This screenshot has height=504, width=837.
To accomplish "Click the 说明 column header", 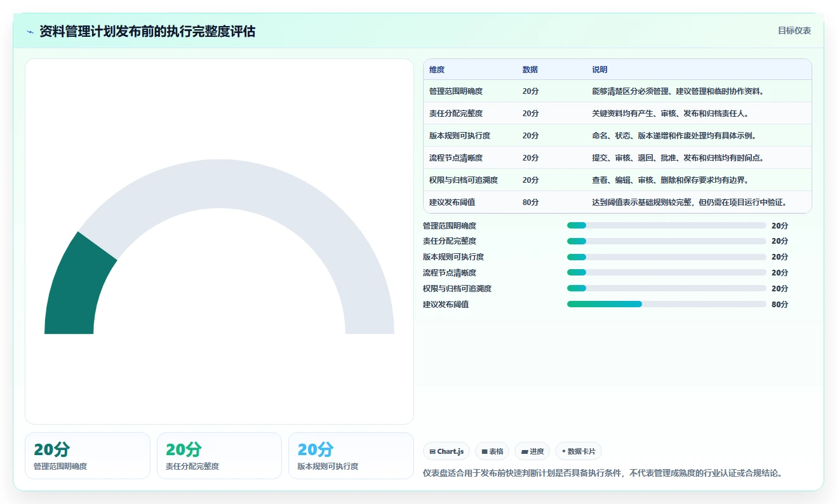I will (599, 70).
